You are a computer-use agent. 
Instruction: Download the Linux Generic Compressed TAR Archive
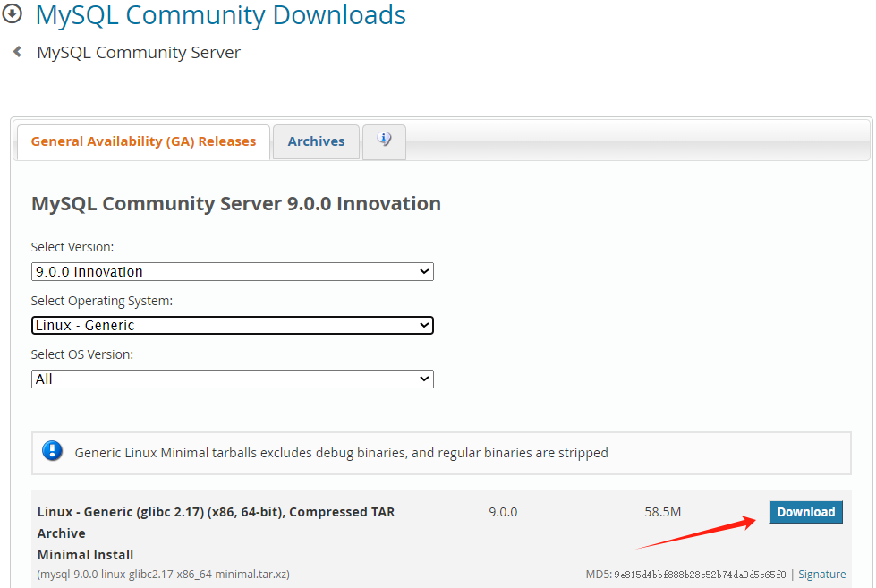coord(805,512)
